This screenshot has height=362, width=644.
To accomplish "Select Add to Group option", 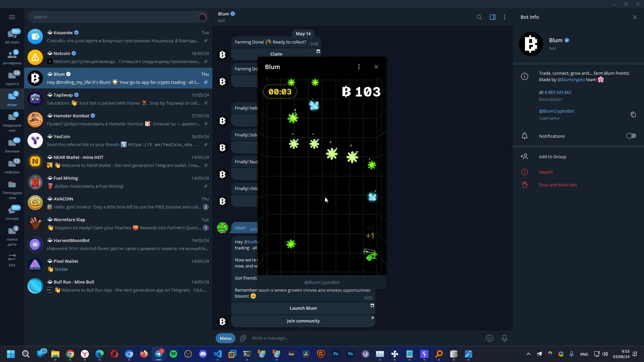I will (x=552, y=157).
